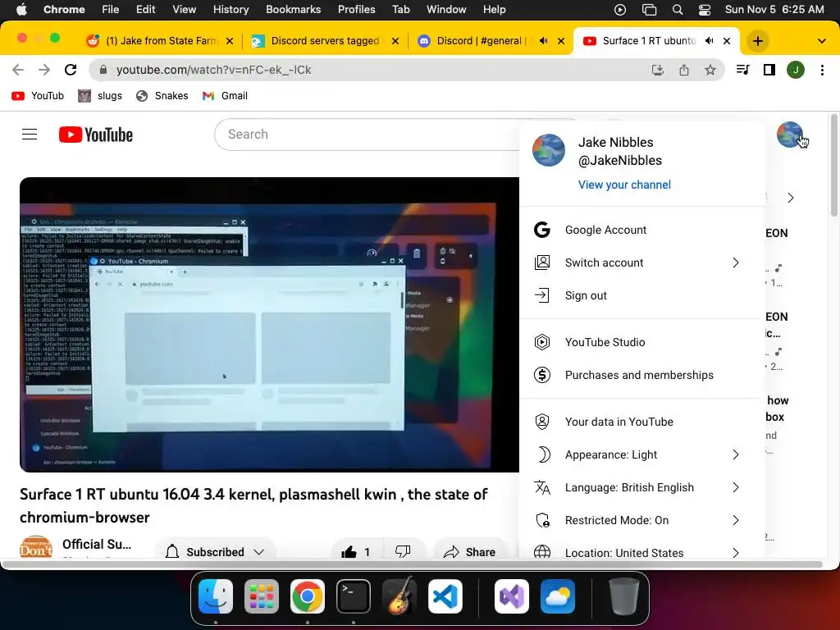
Task: Click the account avatar in the YouTube header
Action: click(790, 134)
